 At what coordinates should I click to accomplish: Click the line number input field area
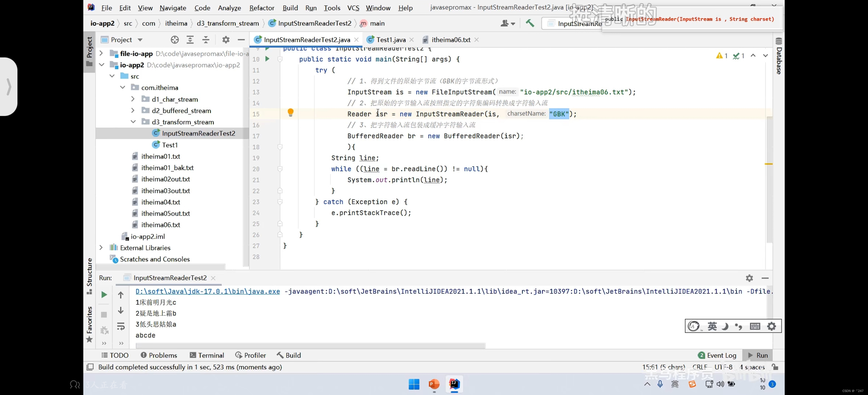point(663,367)
